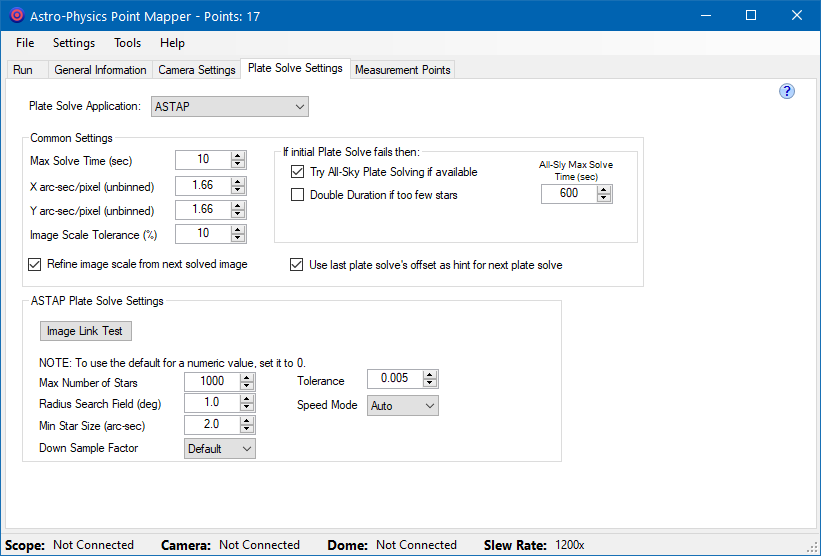Open the Help menu

[172, 43]
